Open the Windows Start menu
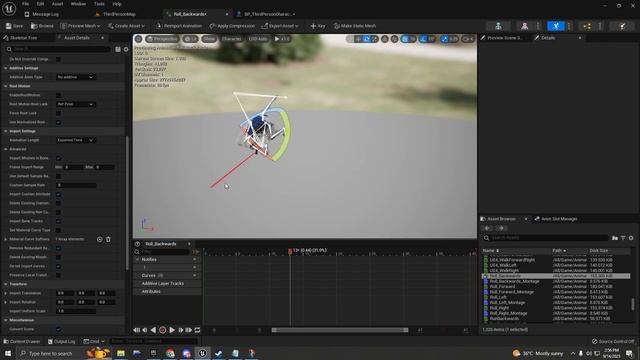This screenshot has height=360, width=640. point(8,353)
